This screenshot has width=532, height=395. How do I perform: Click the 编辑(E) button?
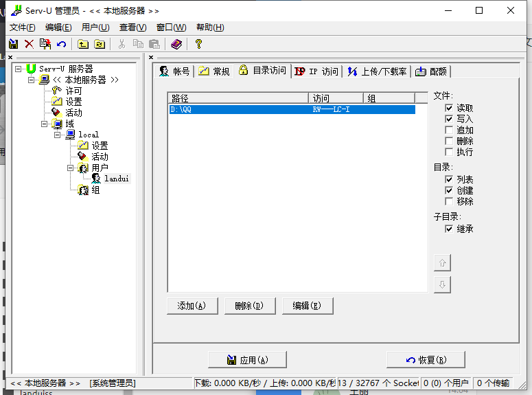point(307,306)
